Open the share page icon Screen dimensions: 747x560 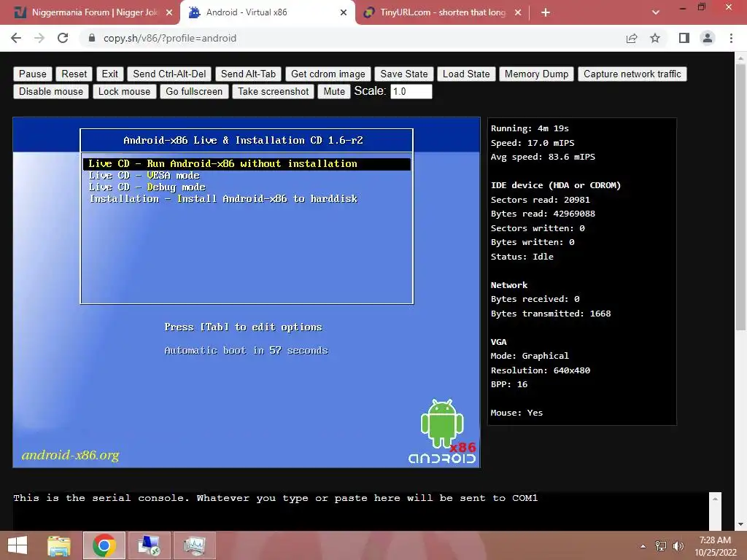click(x=632, y=38)
